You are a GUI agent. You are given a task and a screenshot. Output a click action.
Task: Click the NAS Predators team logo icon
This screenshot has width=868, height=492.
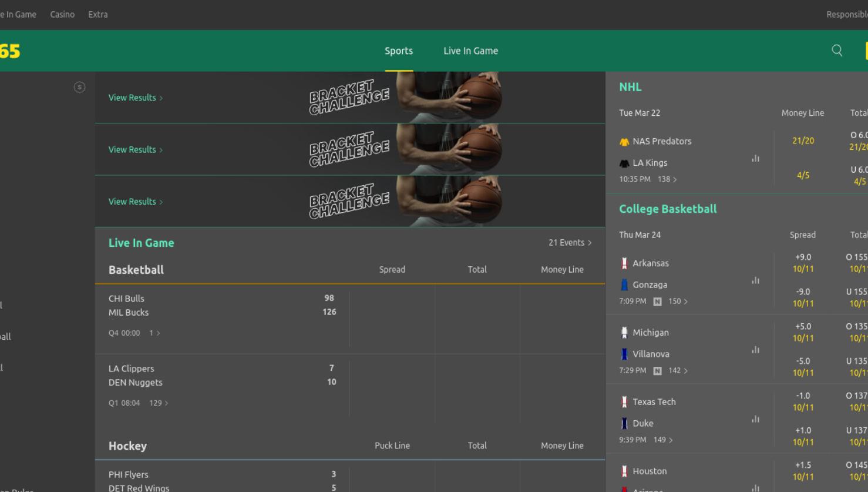coord(624,142)
